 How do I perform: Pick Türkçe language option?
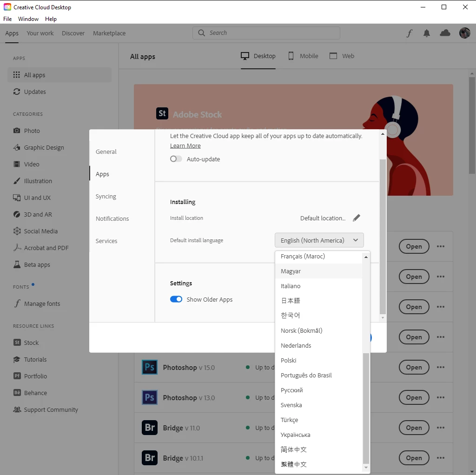[x=319, y=420]
